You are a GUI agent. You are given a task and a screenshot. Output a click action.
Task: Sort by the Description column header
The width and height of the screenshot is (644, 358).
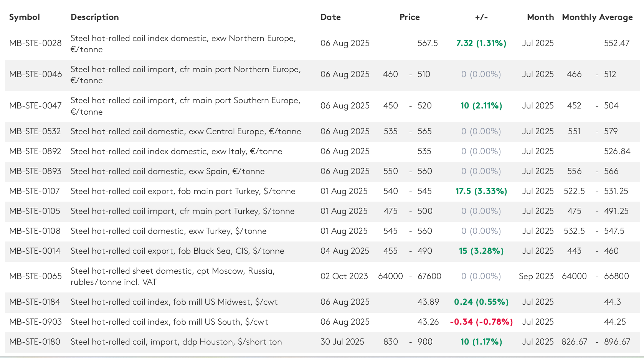tap(94, 17)
